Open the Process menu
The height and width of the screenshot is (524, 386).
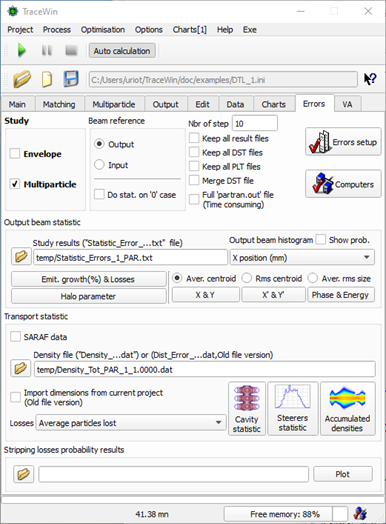coord(56,29)
